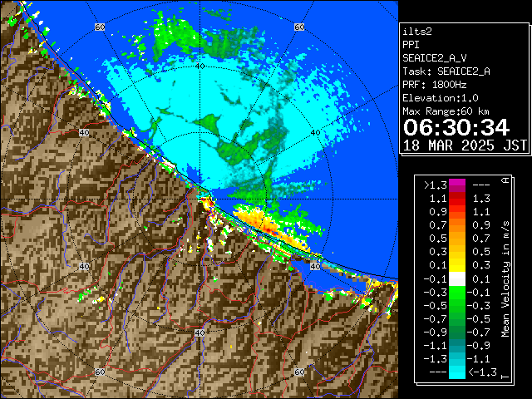Click the vertical "Mean Velocity in m/s" caption

(x=505, y=279)
